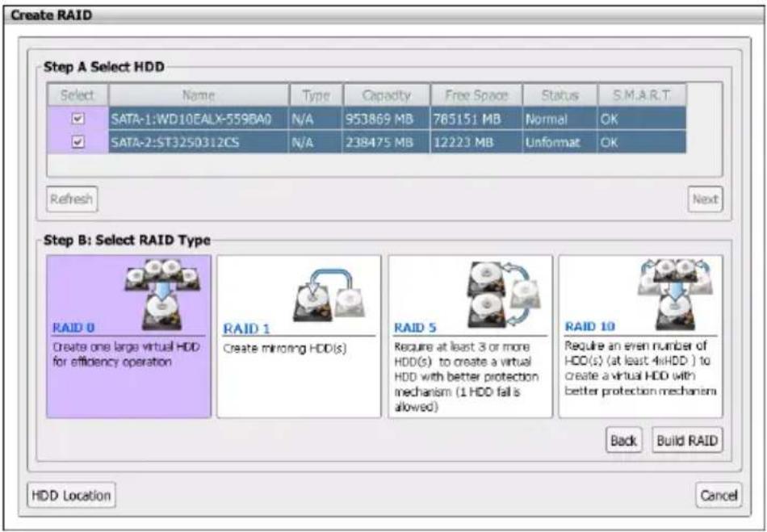Choose the RAID 10 label link
This screenshot has height=532, width=767.
(x=590, y=327)
